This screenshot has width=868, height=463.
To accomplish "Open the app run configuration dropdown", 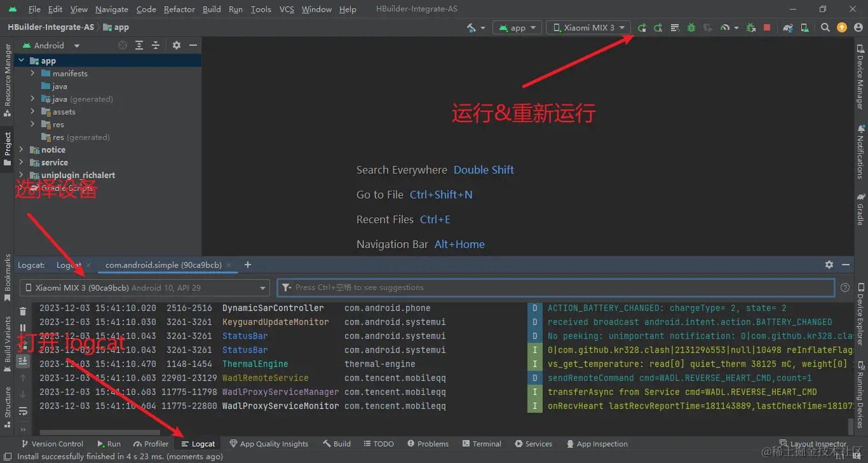I will tap(519, 27).
